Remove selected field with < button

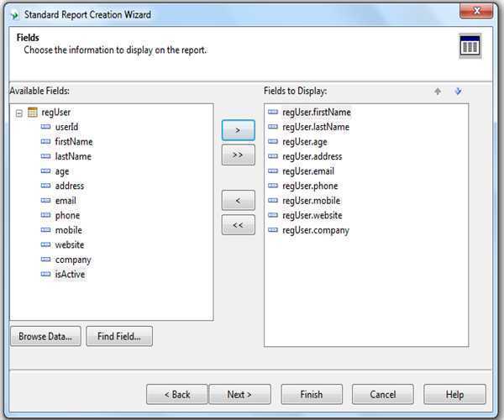pos(238,200)
